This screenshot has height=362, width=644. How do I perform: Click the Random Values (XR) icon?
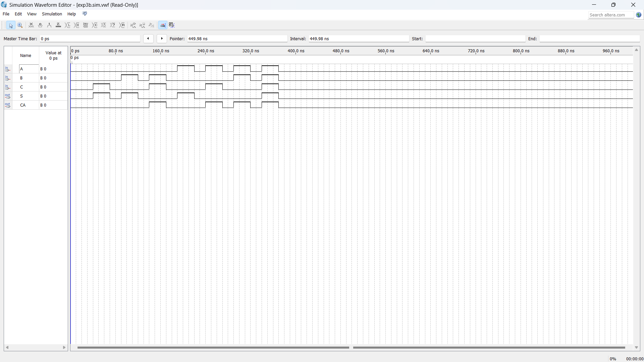pos(122,25)
